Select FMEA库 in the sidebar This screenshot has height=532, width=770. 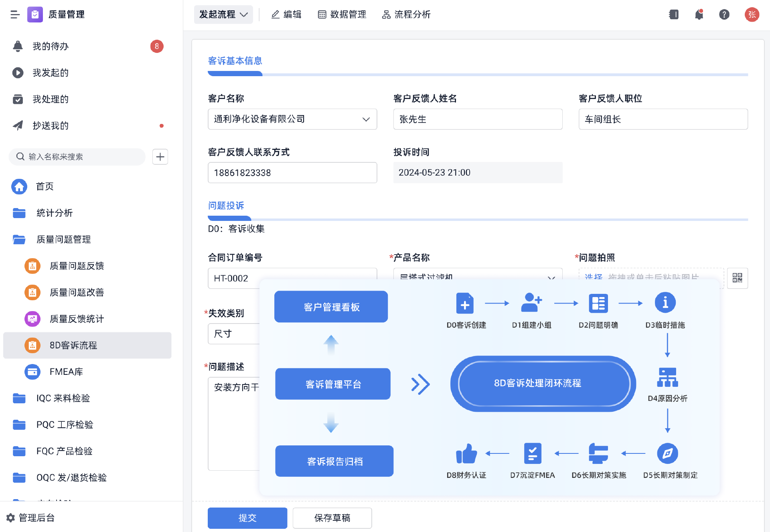tap(66, 372)
